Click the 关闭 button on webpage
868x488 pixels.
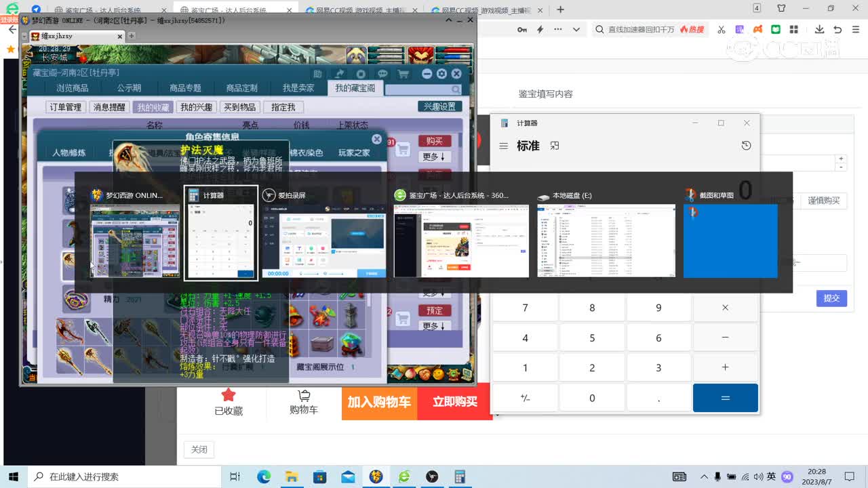click(199, 449)
